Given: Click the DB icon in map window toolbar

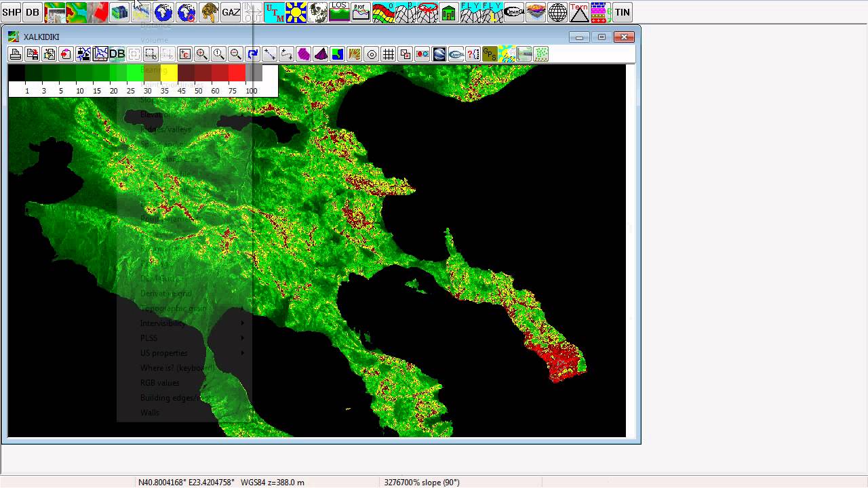Looking at the screenshot, I should click(x=117, y=54).
